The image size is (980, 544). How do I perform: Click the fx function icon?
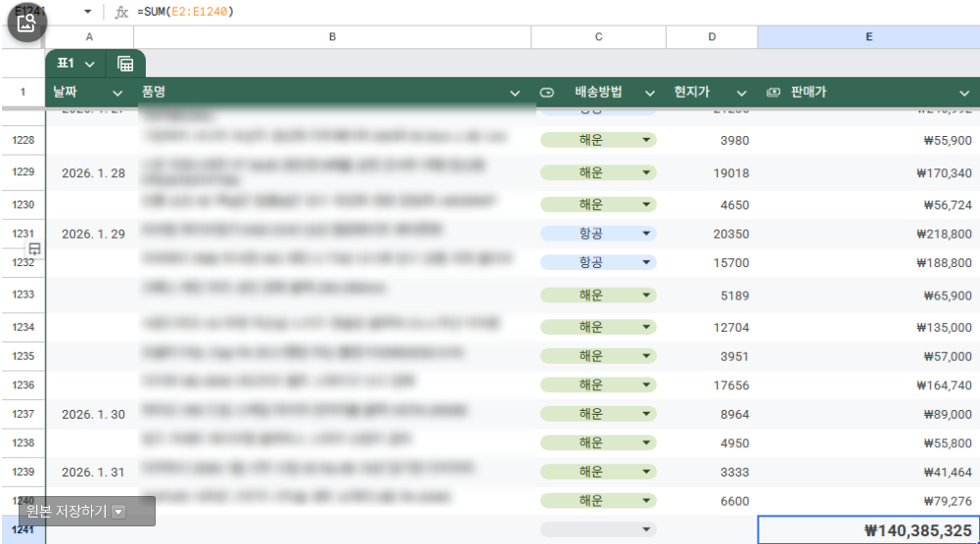121,12
